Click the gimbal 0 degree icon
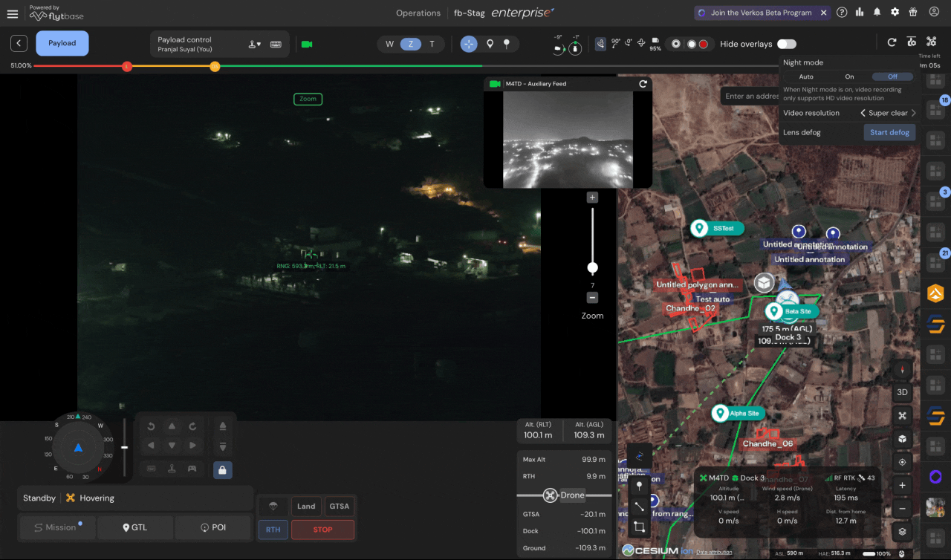 [x=629, y=43]
